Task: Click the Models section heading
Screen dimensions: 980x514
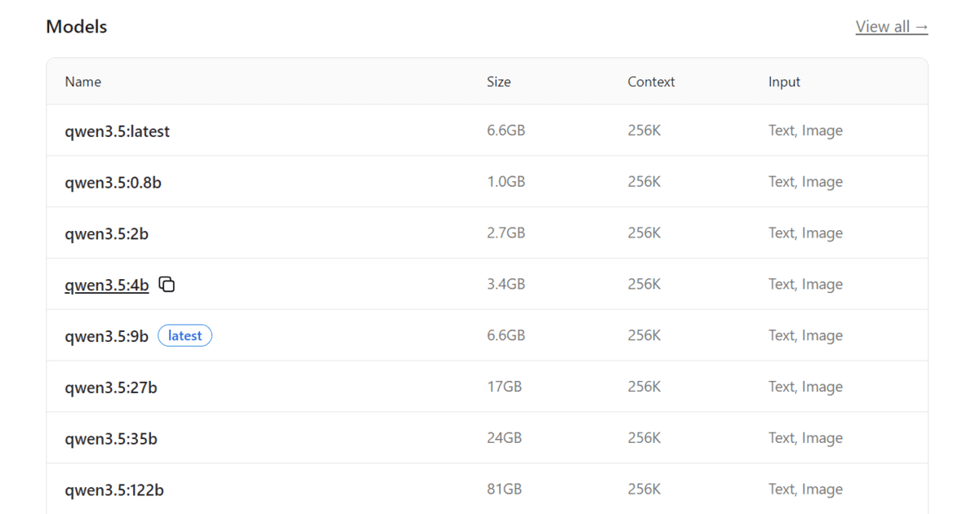Action: pos(76,27)
